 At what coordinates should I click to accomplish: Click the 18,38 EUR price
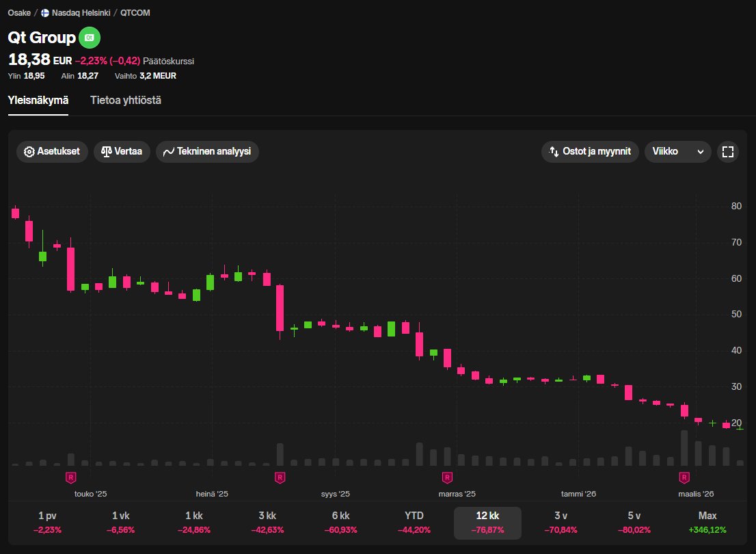(x=40, y=60)
